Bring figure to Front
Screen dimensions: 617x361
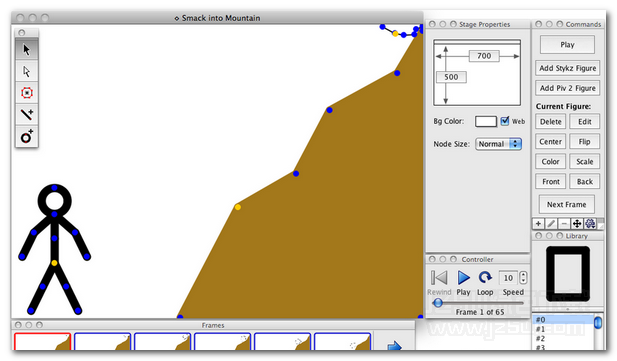click(x=550, y=181)
